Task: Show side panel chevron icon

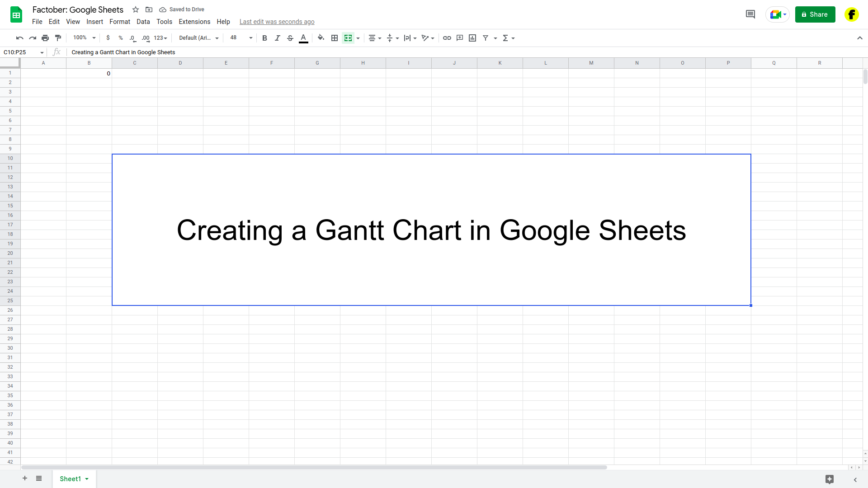Action: tap(855, 480)
